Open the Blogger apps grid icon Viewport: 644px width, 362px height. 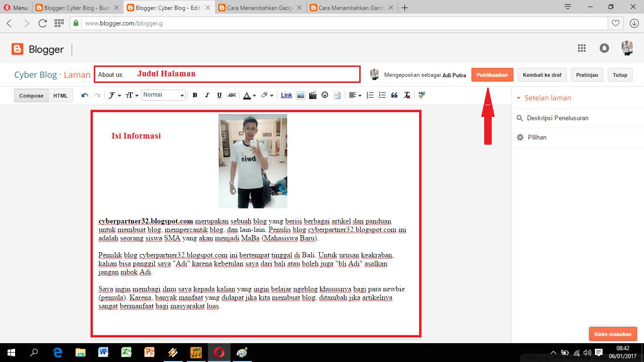click(582, 48)
